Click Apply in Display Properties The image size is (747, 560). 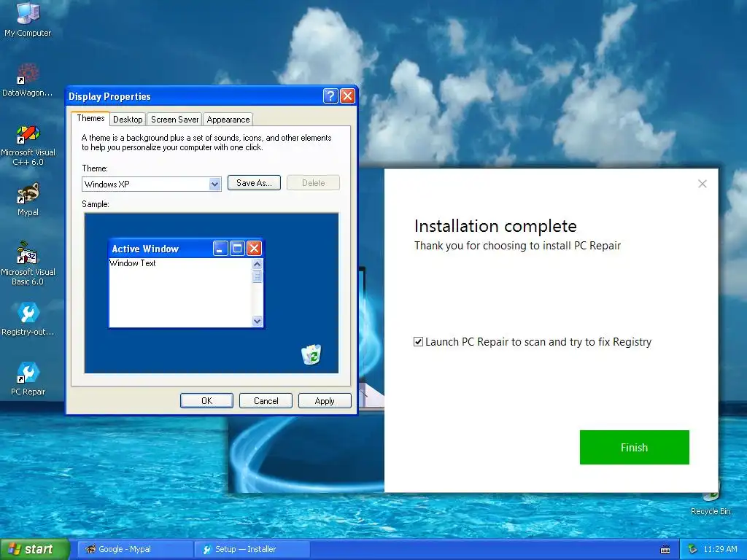tap(325, 401)
